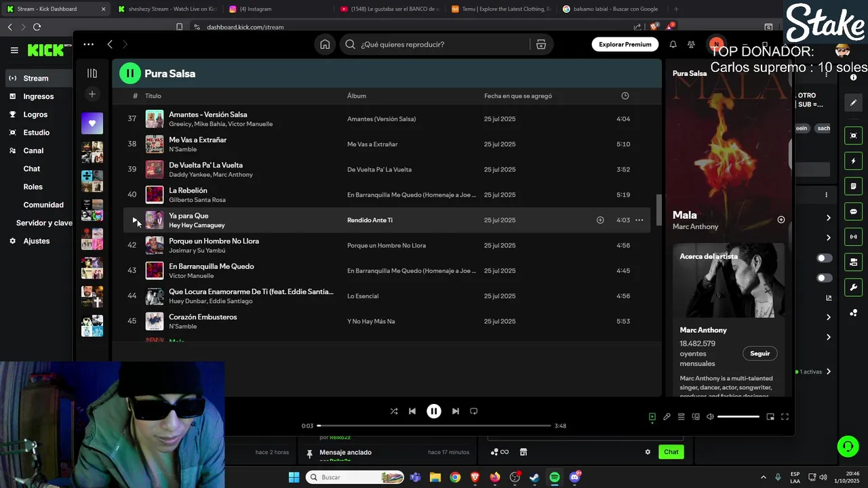Viewport: 868px width, 488px height.
Task: Create a playlist with the plus icon in library
Action: point(92,94)
